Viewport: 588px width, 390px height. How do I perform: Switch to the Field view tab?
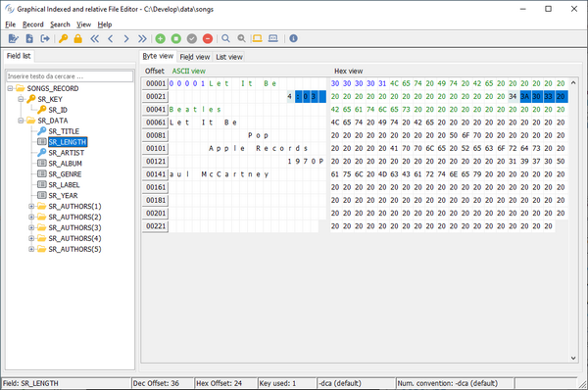(195, 57)
